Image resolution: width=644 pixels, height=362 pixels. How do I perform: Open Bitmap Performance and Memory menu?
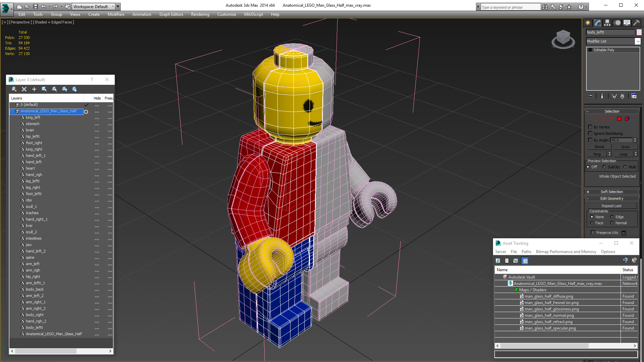tap(566, 252)
